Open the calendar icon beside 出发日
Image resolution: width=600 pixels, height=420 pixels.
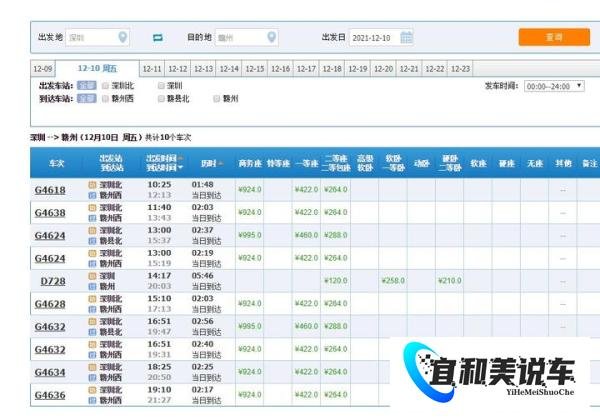coord(406,37)
